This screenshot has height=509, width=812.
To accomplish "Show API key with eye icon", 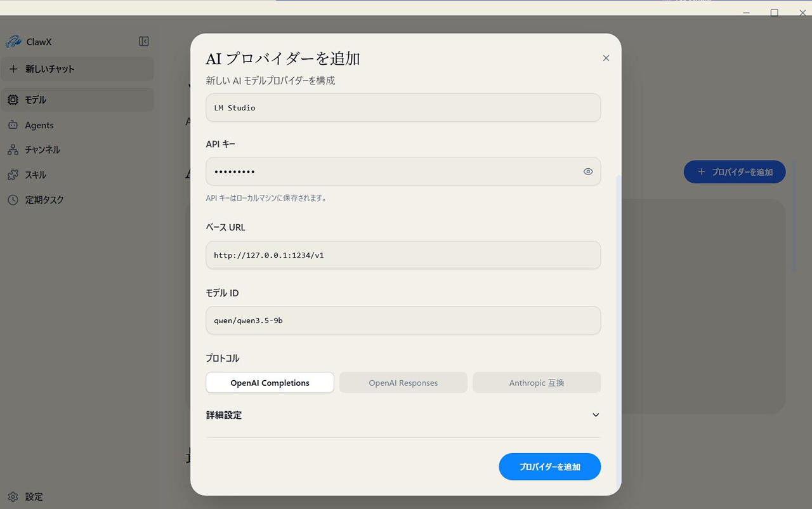I will click(x=588, y=171).
